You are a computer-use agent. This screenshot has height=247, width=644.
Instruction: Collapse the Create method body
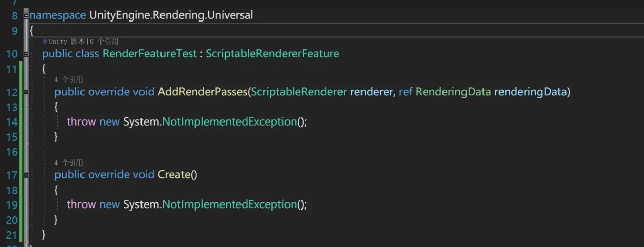pos(26,175)
